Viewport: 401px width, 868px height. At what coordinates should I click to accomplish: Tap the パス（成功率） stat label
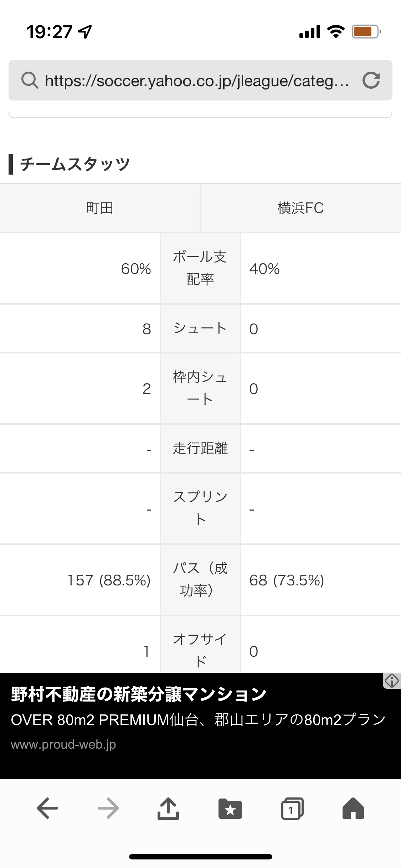pyautogui.click(x=200, y=579)
